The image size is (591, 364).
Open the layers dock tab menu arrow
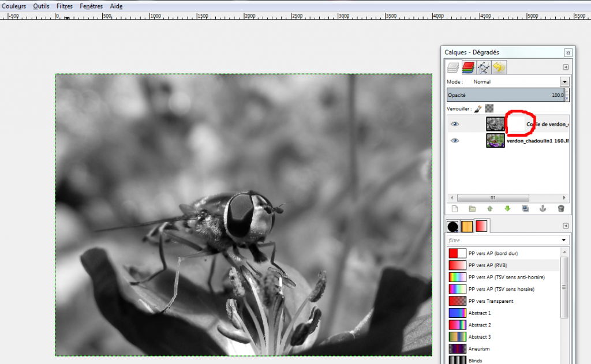click(566, 67)
